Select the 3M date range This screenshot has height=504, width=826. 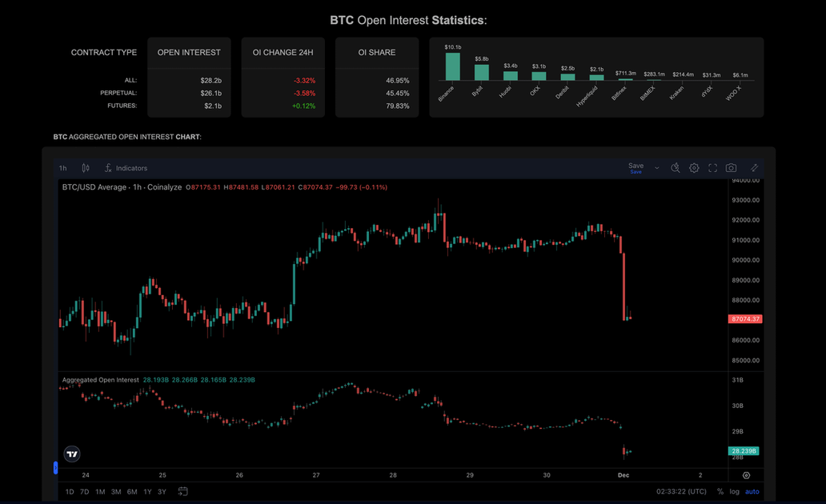click(x=116, y=491)
